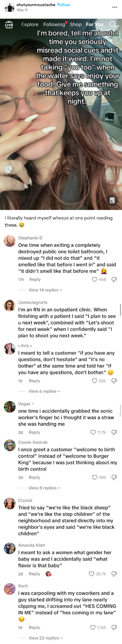Tap the caption icon on the video
The image size is (122, 644).
[x=112, y=200]
